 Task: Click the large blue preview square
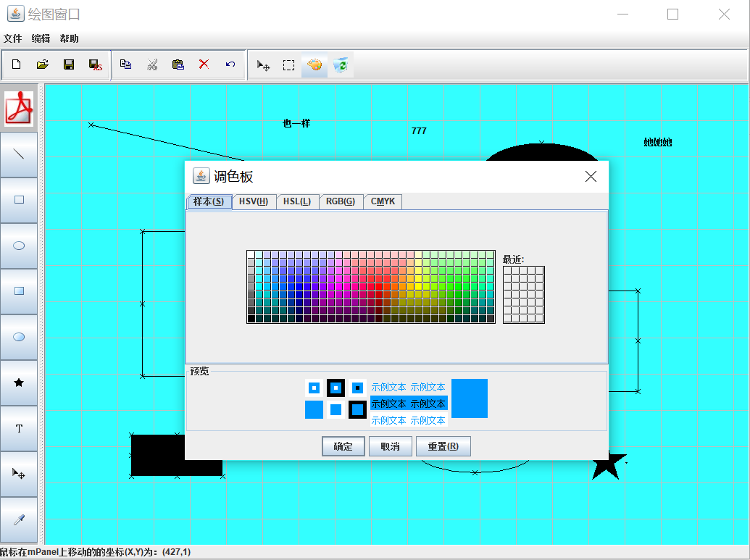tap(470, 398)
